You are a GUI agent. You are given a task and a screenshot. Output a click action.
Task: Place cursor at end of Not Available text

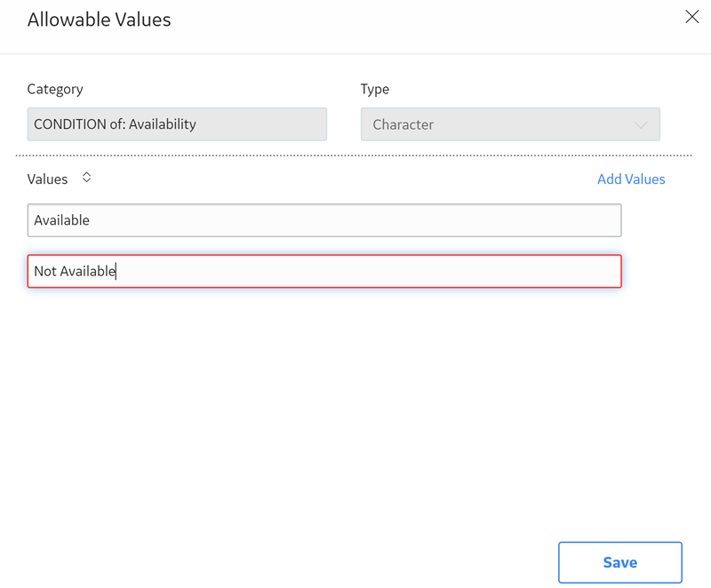[116, 271]
